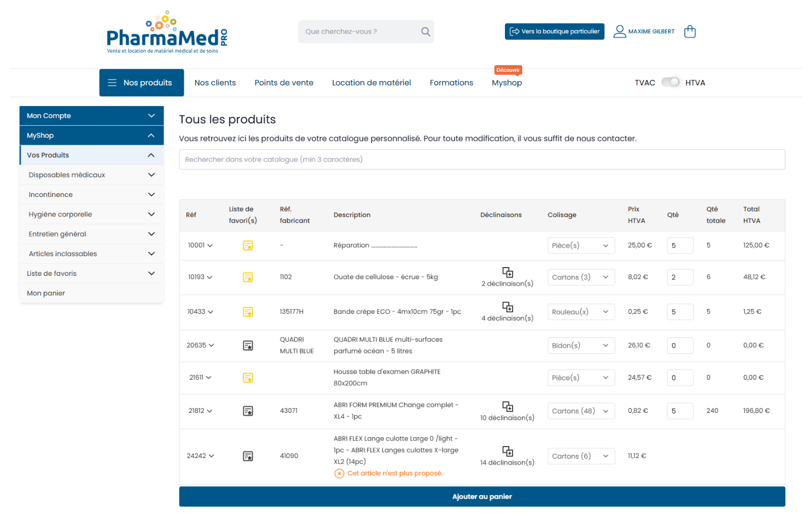This screenshot has height=513, width=812.
Task: Click the warning icon beside 'Cet article n'est plus proposé'
Action: tap(339, 473)
